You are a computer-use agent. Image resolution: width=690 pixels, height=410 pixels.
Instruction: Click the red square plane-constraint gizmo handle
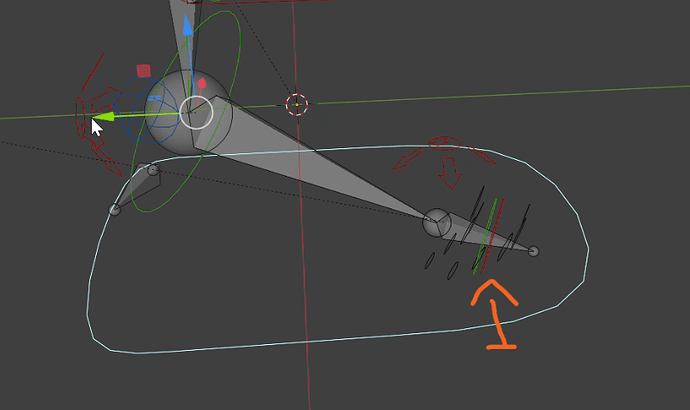tap(143, 71)
